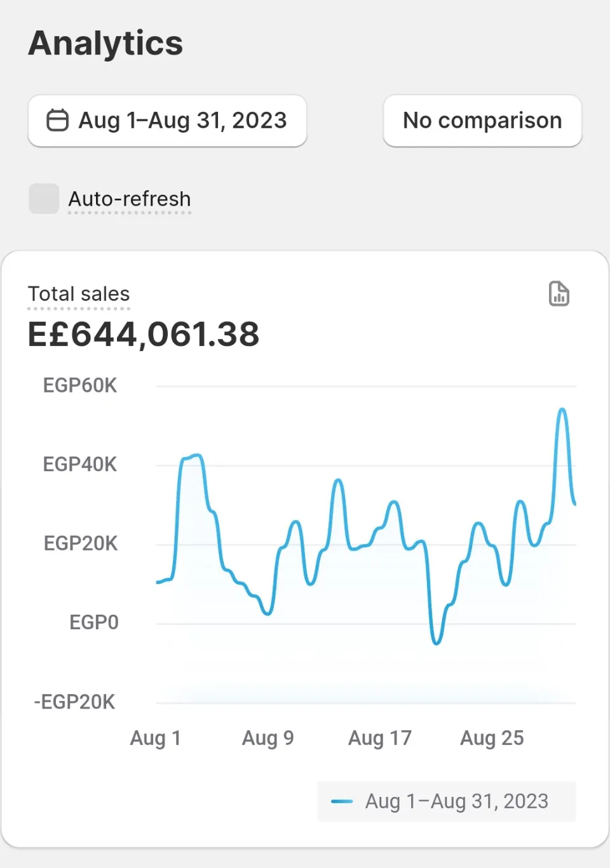
Task: Click the calendar icon in date range button
Action: point(57,120)
